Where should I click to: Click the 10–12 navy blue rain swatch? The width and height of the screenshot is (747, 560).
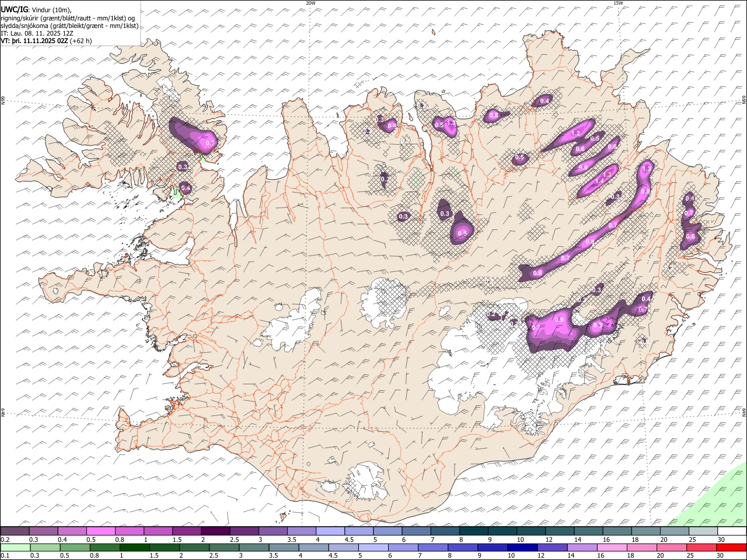click(522, 548)
